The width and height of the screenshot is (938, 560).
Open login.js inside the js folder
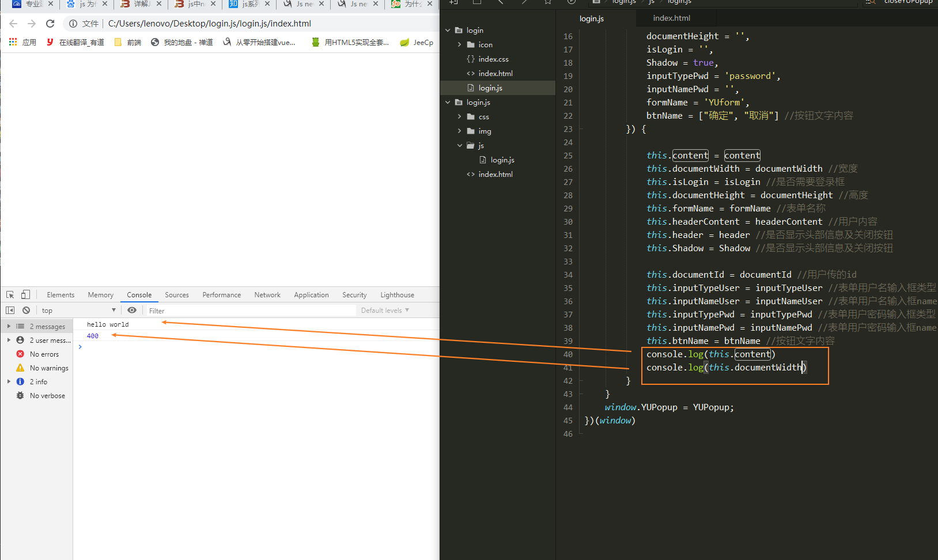click(502, 160)
